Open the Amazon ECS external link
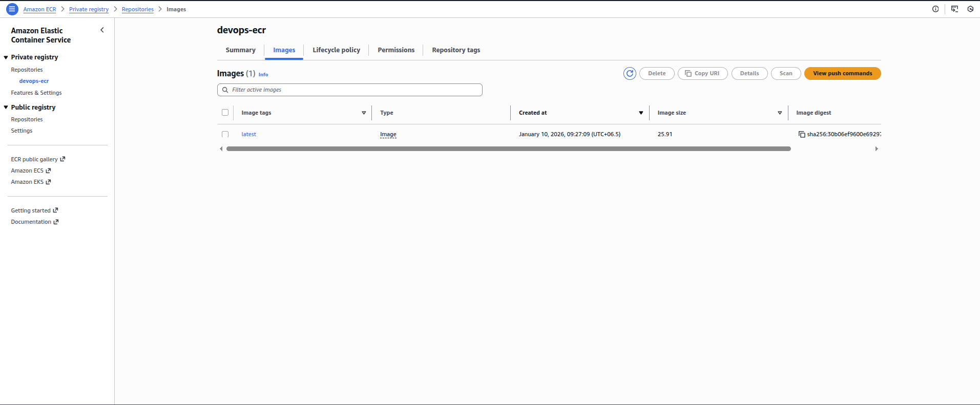The image size is (980, 405). pyautogui.click(x=31, y=170)
